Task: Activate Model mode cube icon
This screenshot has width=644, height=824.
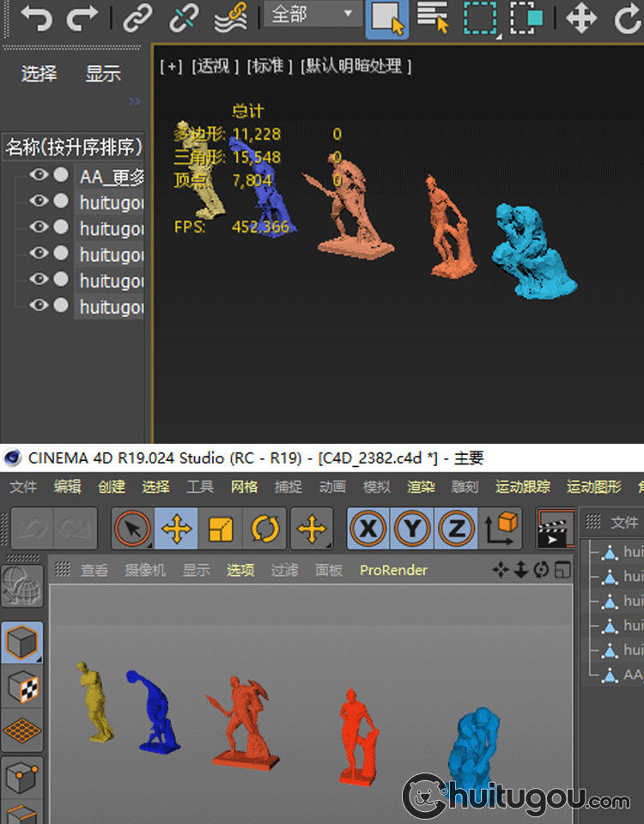Action: tap(22, 642)
